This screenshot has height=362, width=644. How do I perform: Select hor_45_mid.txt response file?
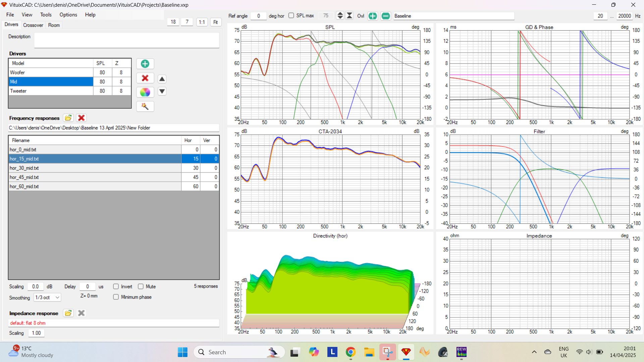114,177
